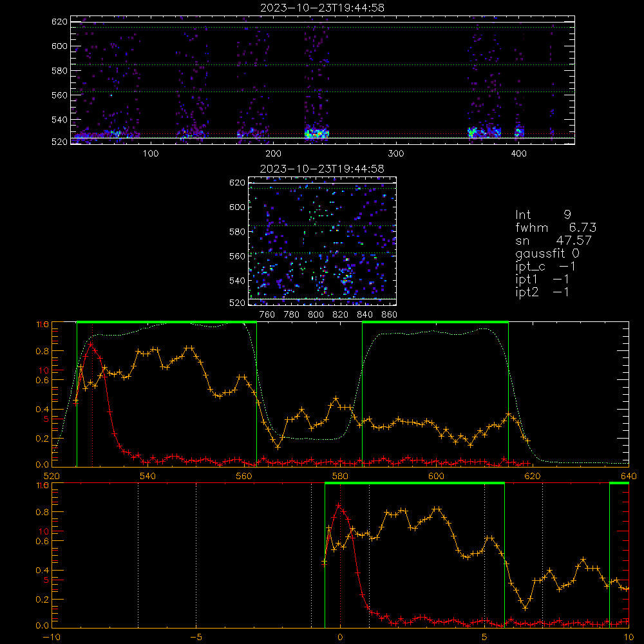Click x-axis label '820' on the small image
Image resolution: width=644 pixels, height=644 pixels.
tap(340, 315)
